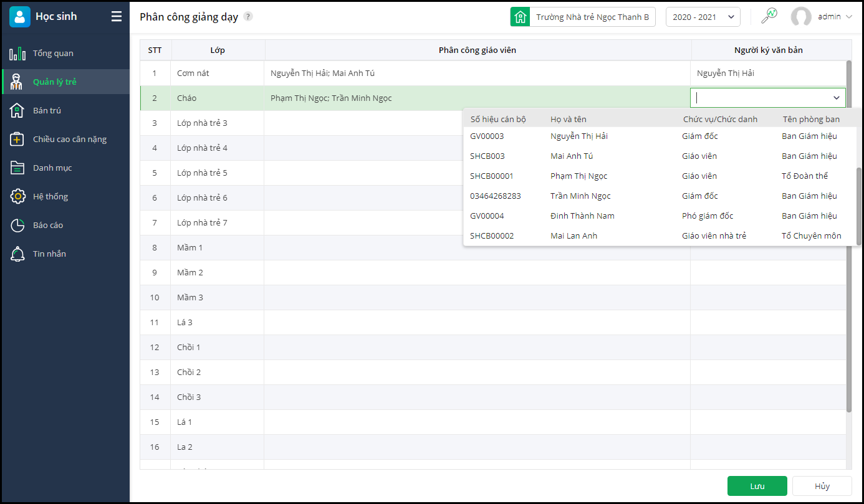Click the Báo cáo pie chart icon

click(x=17, y=226)
